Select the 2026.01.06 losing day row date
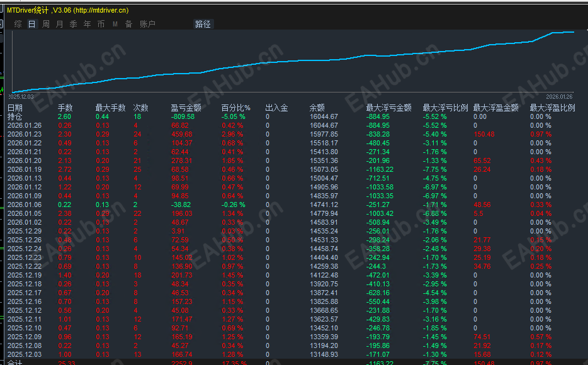The image size is (588, 365). point(25,205)
